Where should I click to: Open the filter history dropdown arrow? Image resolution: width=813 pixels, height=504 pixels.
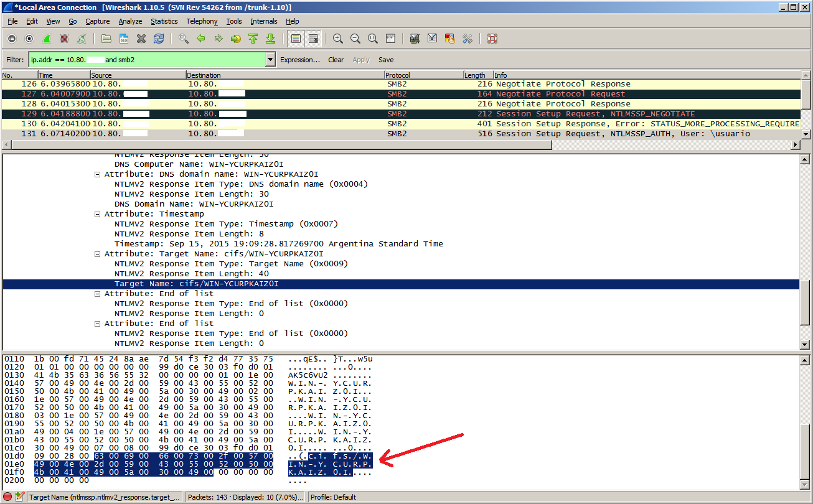click(x=270, y=60)
